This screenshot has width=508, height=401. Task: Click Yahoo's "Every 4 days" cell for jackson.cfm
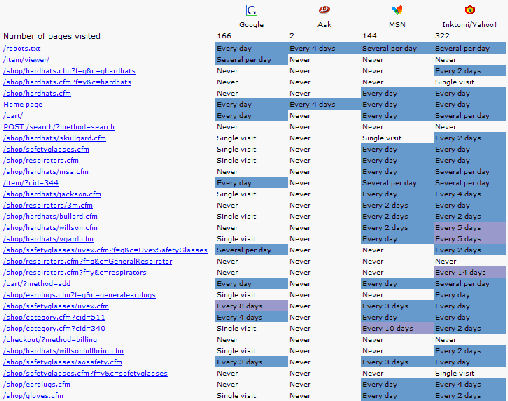coord(470,194)
